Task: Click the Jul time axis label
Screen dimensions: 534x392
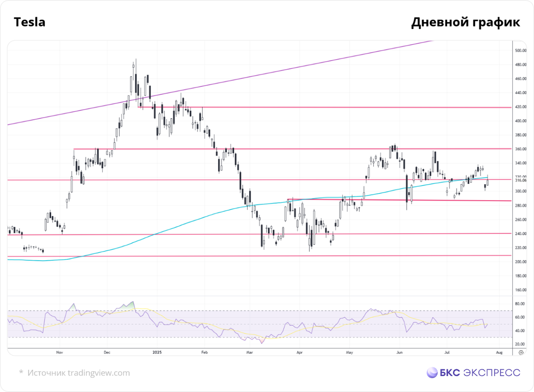Action: (x=447, y=352)
